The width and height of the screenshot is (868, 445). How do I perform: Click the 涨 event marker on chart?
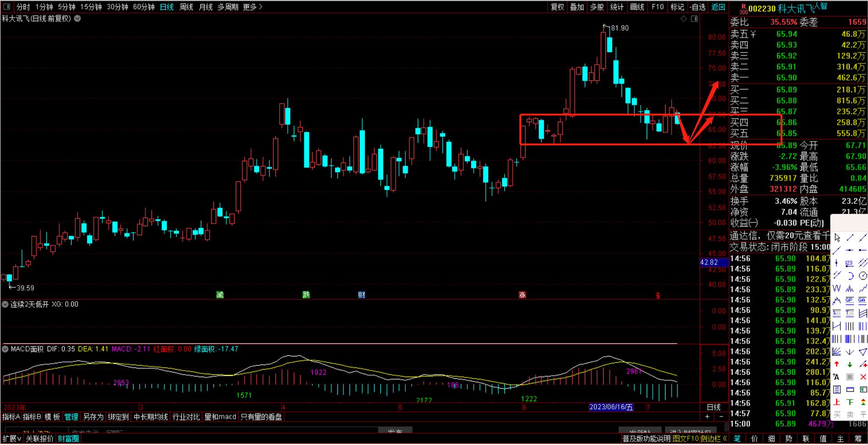[522, 295]
